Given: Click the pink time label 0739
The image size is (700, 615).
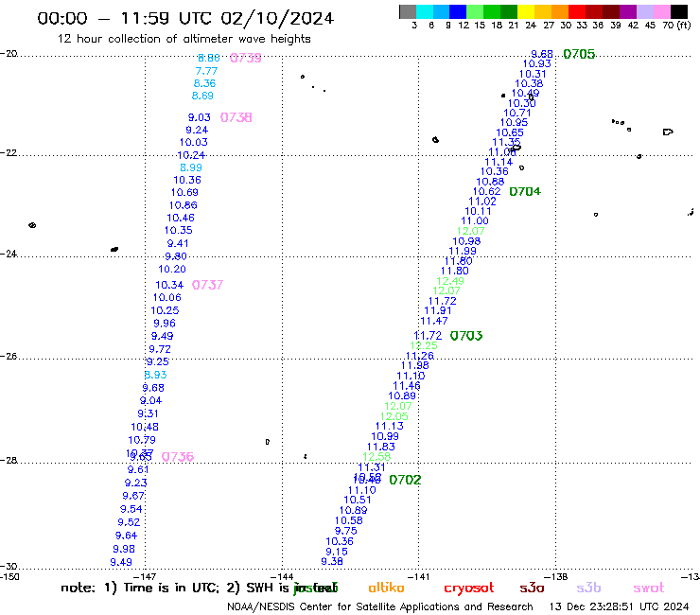Looking at the screenshot, I should tap(246, 58).
